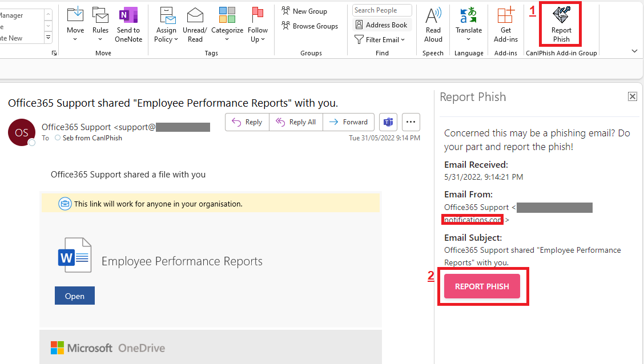Activate Read Aloud

(433, 25)
